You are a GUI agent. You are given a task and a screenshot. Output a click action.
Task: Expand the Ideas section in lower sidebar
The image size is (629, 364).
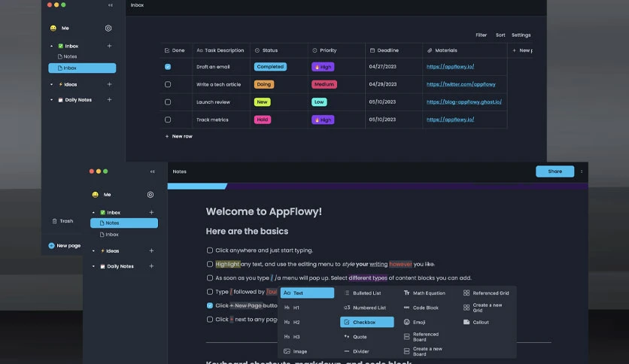click(93, 251)
